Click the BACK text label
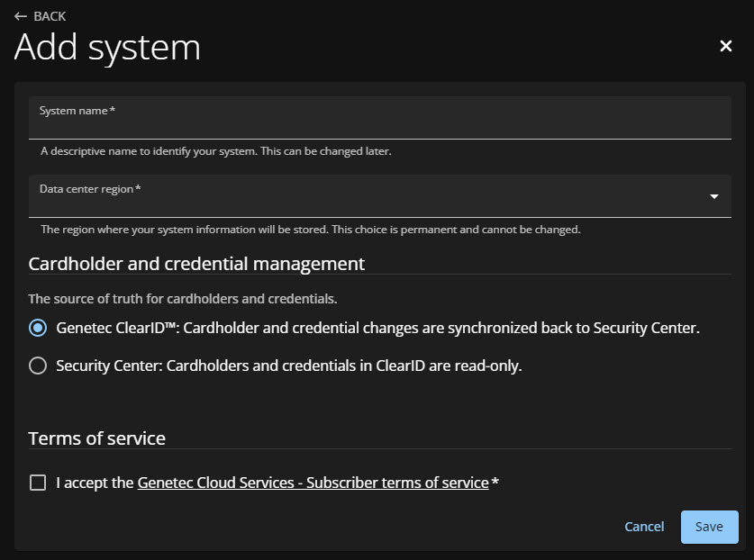This screenshot has width=754, height=560. pos(50,16)
